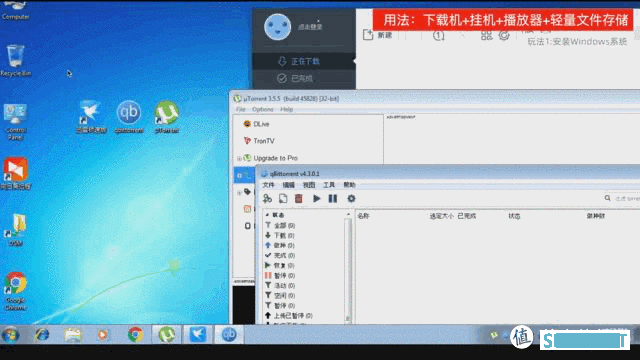Click the Windows Start orb
Image resolution: width=640 pixels, height=360 pixels.
pos(11,335)
